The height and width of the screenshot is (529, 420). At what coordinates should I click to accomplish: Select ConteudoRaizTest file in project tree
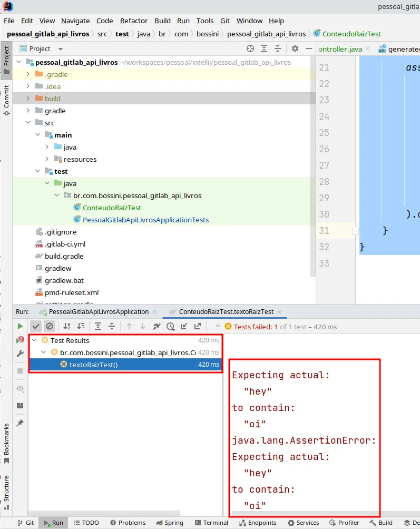click(112, 208)
